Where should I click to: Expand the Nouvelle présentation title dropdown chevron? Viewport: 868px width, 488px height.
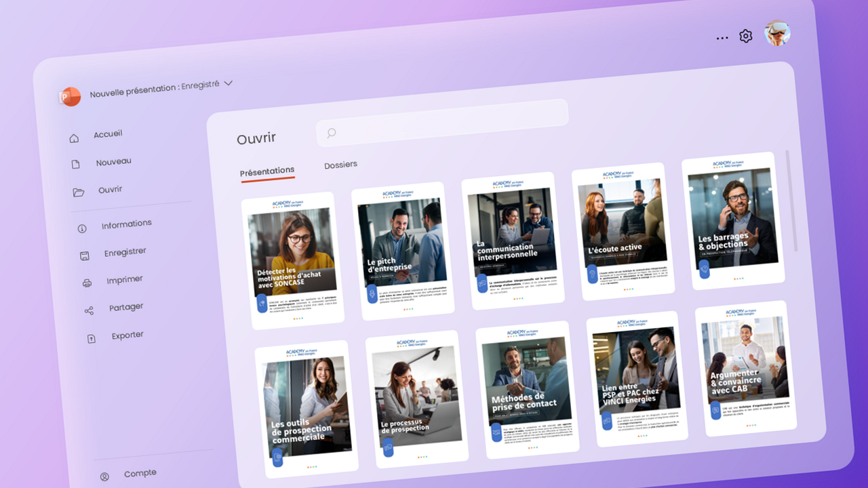pos(229,83)
